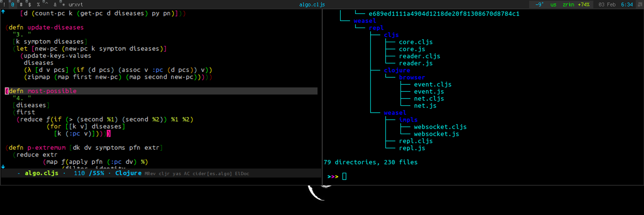The image size is (644, 215).
Task: Place cursor on 'most-possible' function name
Action: click(52, 91)
